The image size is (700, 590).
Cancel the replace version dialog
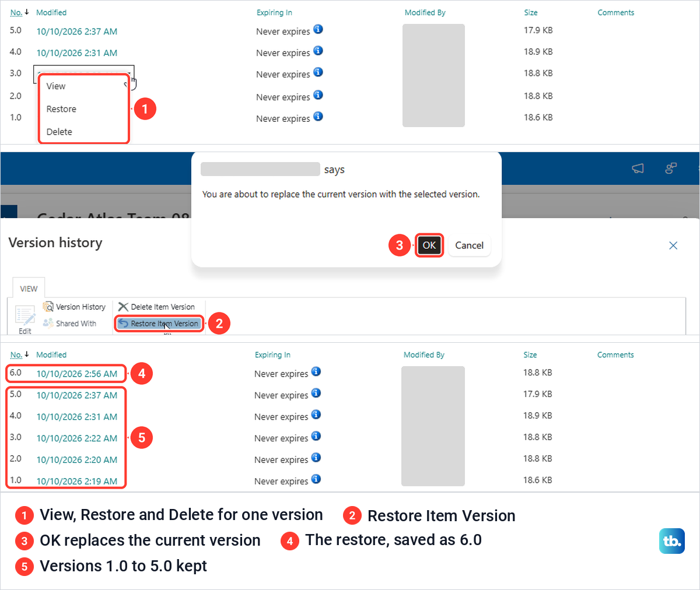[470, 245]
